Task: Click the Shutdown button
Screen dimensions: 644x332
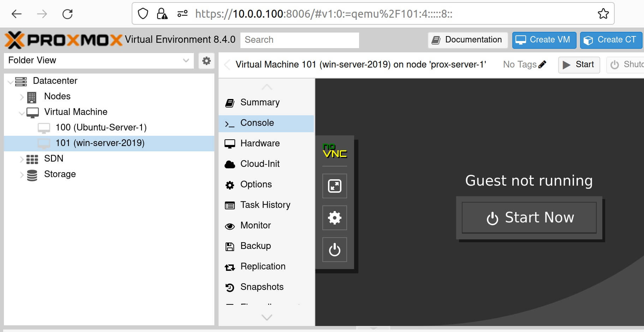Action: point(625,65)
